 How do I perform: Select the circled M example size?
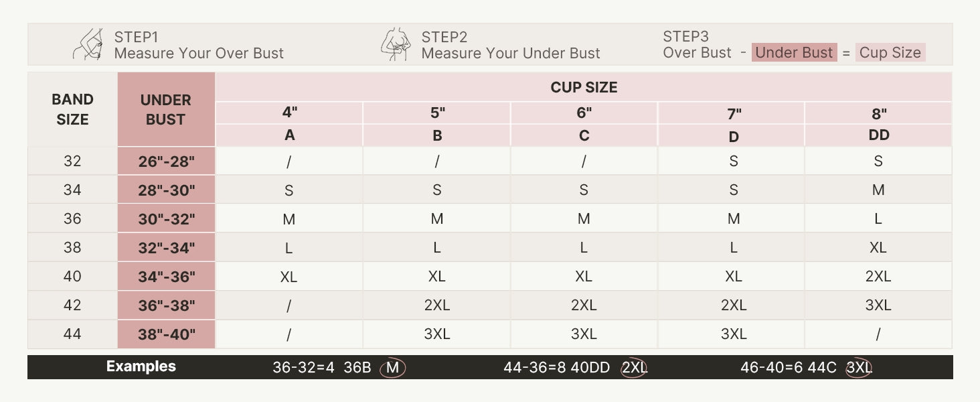tap(392, 368)
